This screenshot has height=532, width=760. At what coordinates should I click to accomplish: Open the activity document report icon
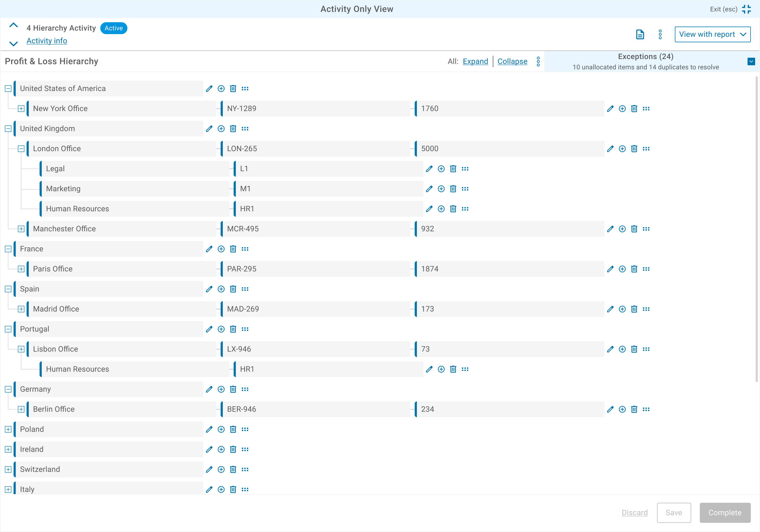(640, 34)
